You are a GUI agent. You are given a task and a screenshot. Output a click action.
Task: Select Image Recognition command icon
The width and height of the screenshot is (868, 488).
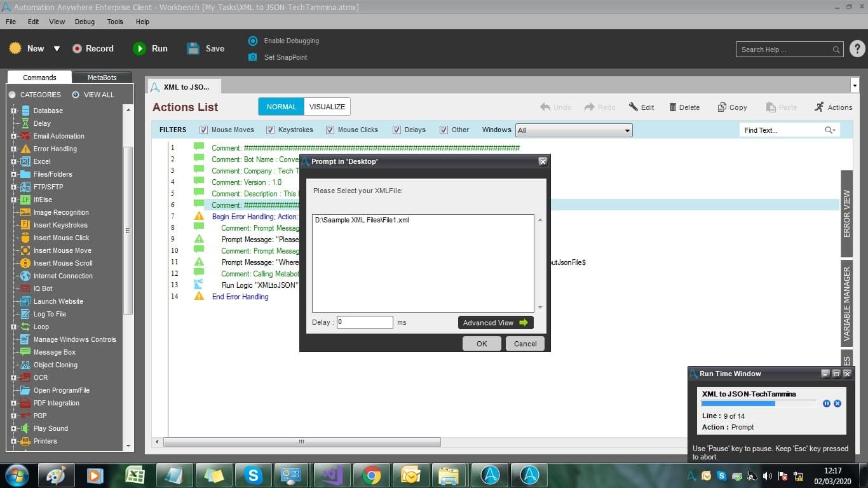click(25, 212)
